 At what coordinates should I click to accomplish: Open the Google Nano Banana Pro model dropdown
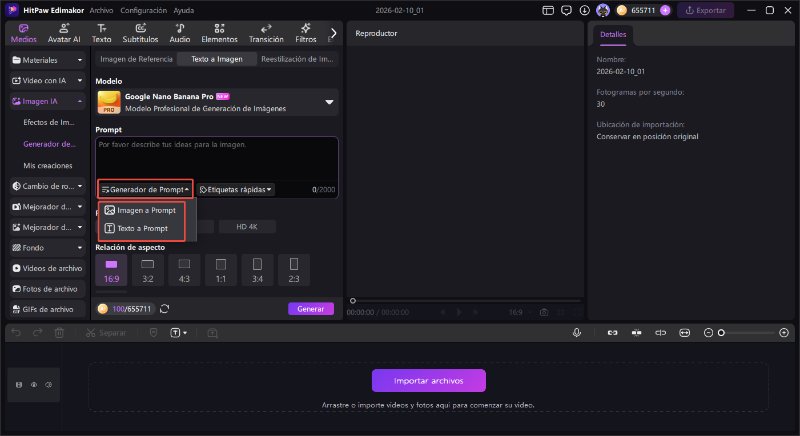[217, 102]
